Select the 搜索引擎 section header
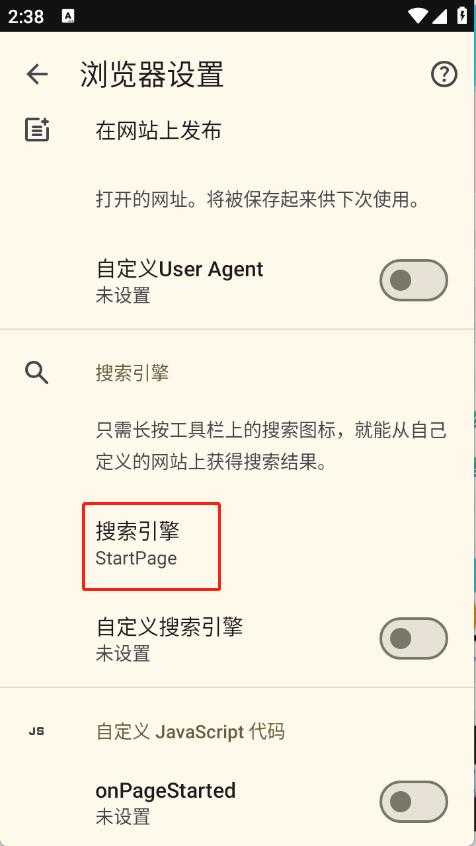The image size is (476, 846). [x=132, y=373]
